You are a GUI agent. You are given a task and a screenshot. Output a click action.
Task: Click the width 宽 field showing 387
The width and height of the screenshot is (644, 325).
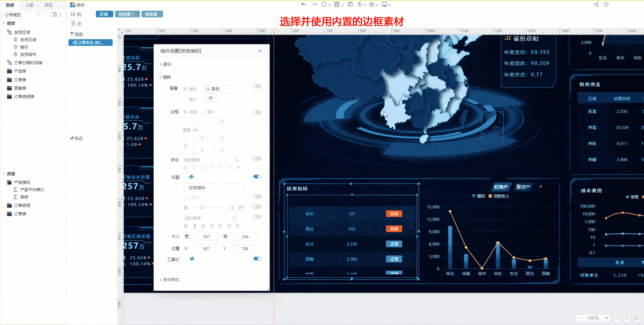pyautogui.click(x=207, y=237)
